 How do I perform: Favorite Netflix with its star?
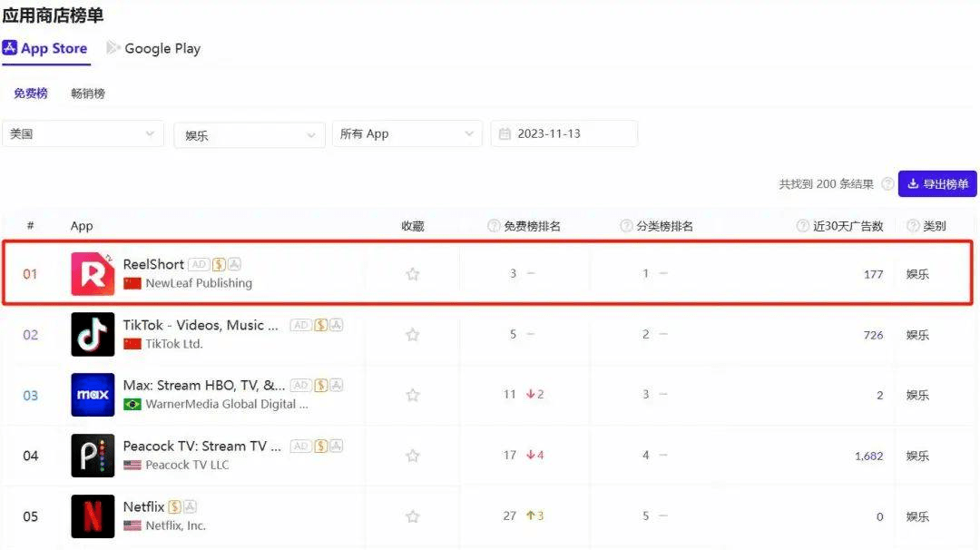pyautogui.click(x=413, y=516)
